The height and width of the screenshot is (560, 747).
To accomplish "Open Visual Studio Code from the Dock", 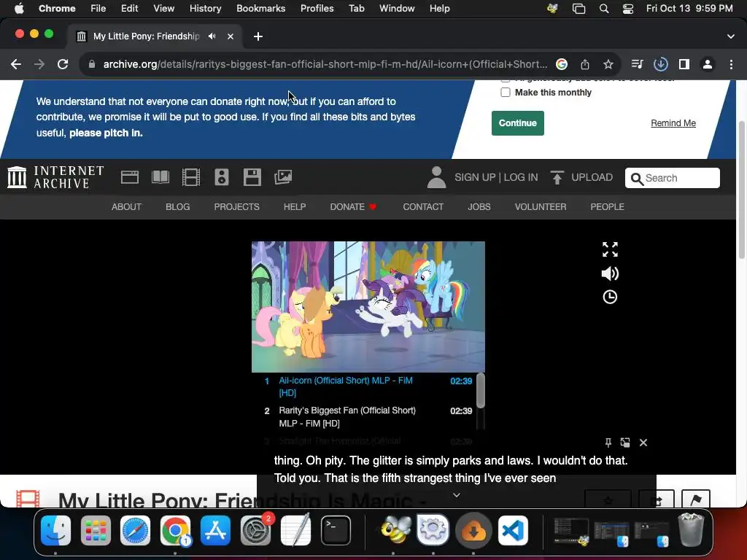I will [x=513, y=531].
